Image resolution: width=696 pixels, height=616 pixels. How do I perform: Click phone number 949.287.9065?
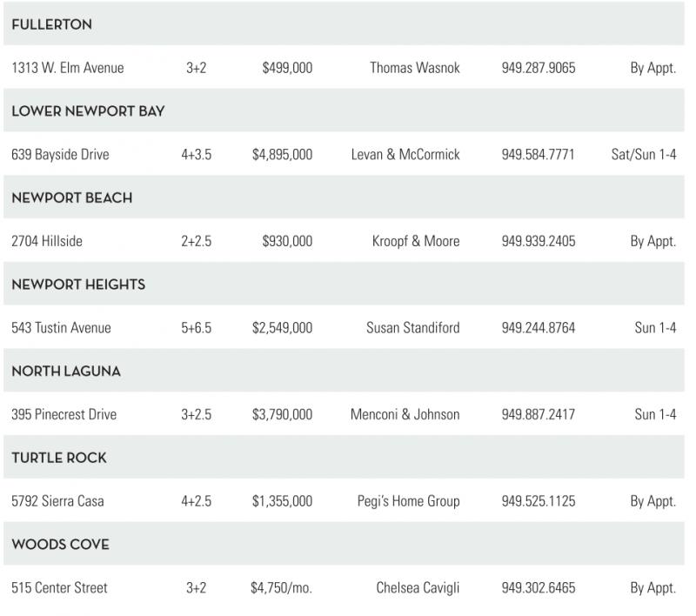coord(538,68)
